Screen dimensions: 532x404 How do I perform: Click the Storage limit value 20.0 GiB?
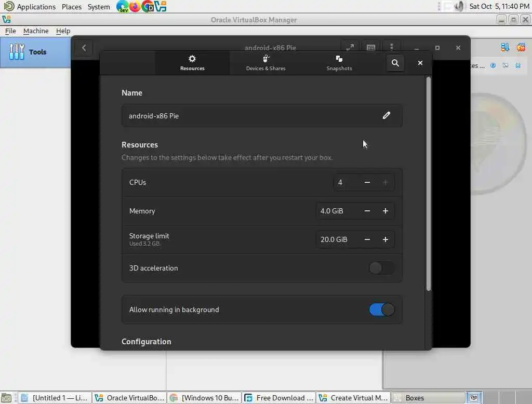coord(334,239)
